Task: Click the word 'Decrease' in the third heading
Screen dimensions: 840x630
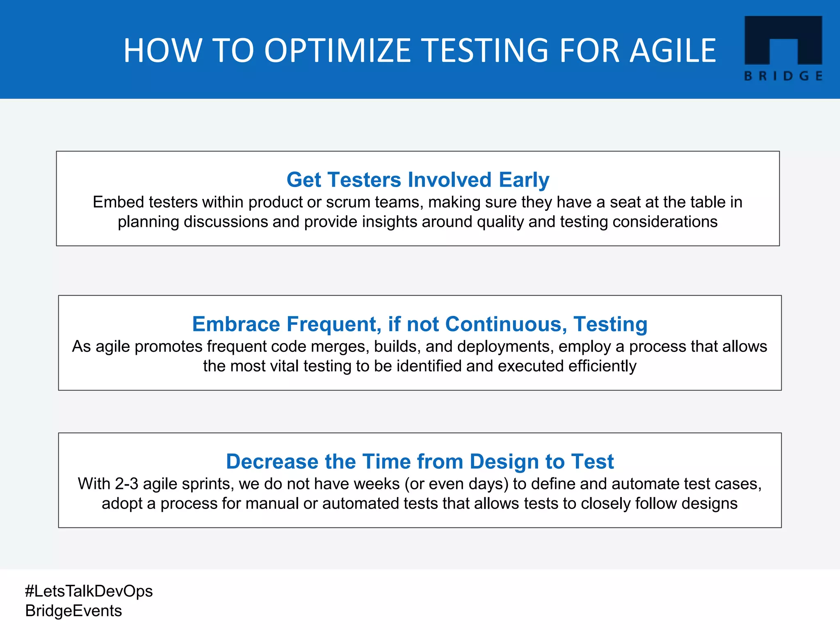Action: pos(272,461)
